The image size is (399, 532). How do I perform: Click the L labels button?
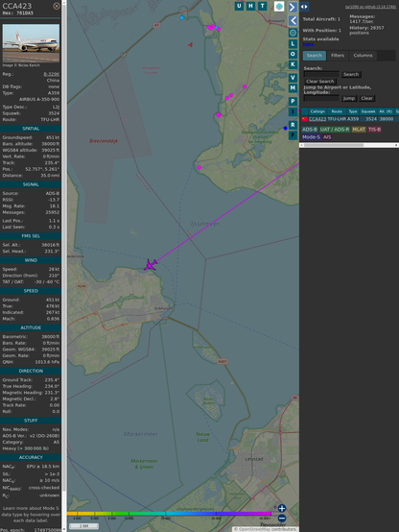pyautogui.click(x=293, y=44)
